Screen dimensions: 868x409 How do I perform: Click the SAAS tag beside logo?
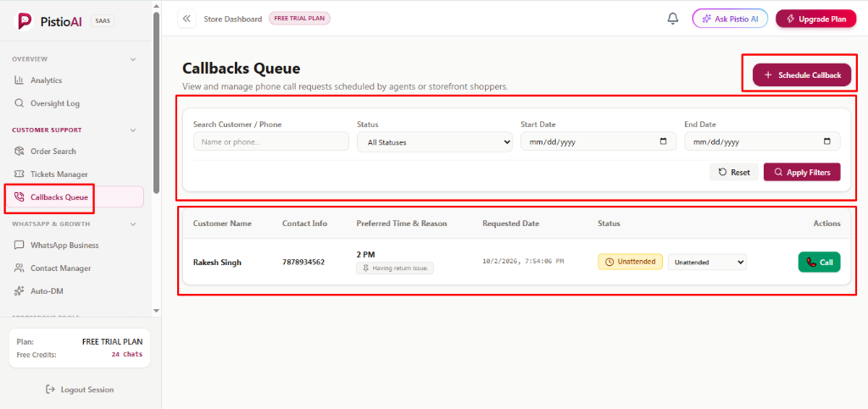[103, 21]
